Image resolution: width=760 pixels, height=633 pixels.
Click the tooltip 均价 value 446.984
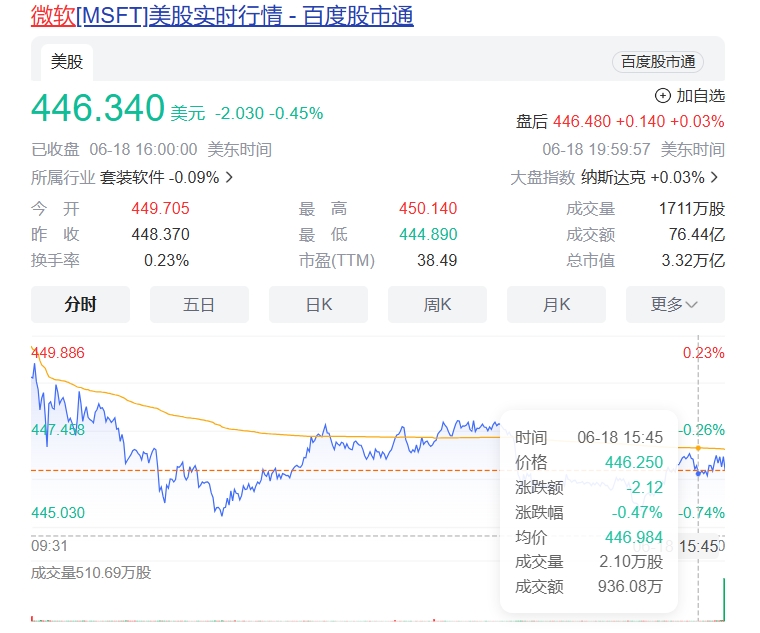(x=633, y=537)
